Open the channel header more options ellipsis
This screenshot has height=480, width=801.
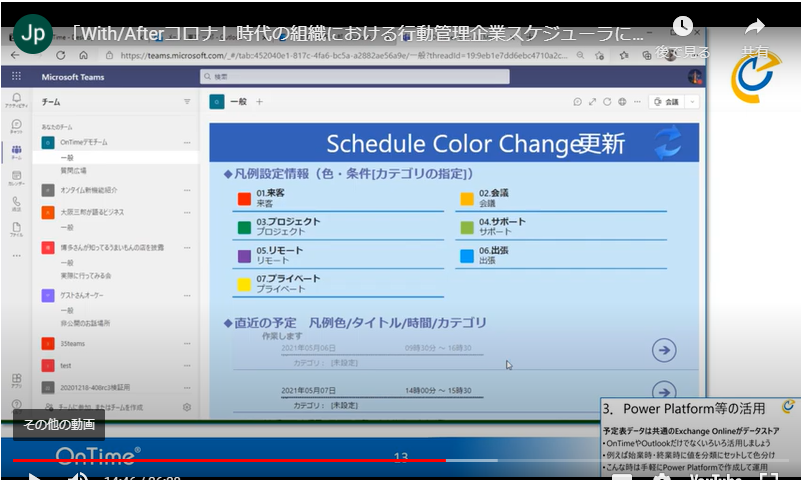click(637, 102)
